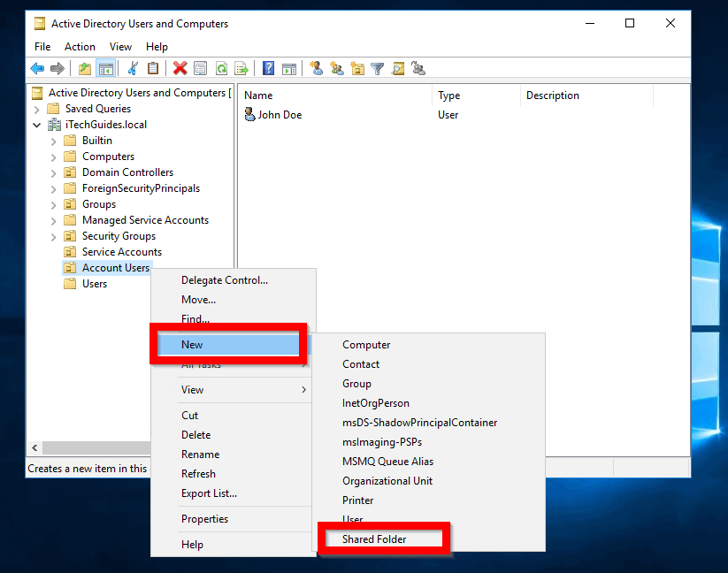Select InetOrgPerson in the New submenu
The image size is (728, 573).
(428, 403)
